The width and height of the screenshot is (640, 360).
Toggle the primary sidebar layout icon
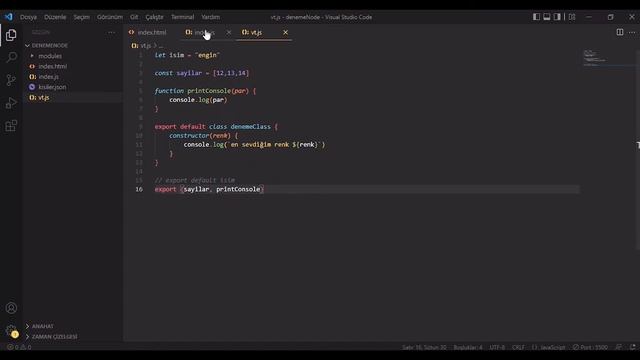coord(536,17)
